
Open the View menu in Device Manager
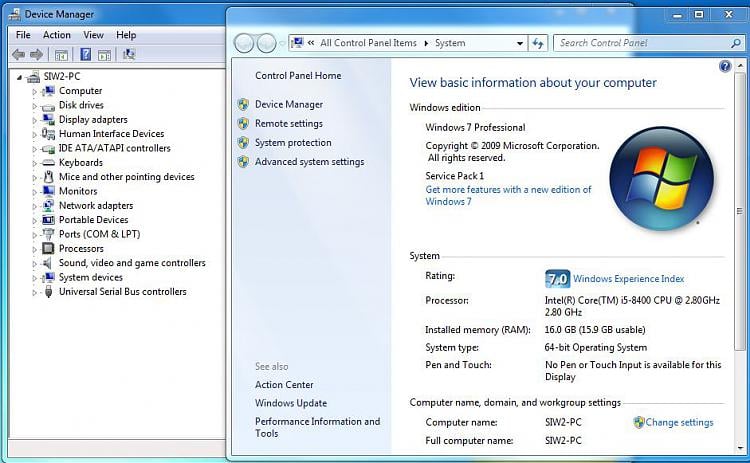click(93, 35)
